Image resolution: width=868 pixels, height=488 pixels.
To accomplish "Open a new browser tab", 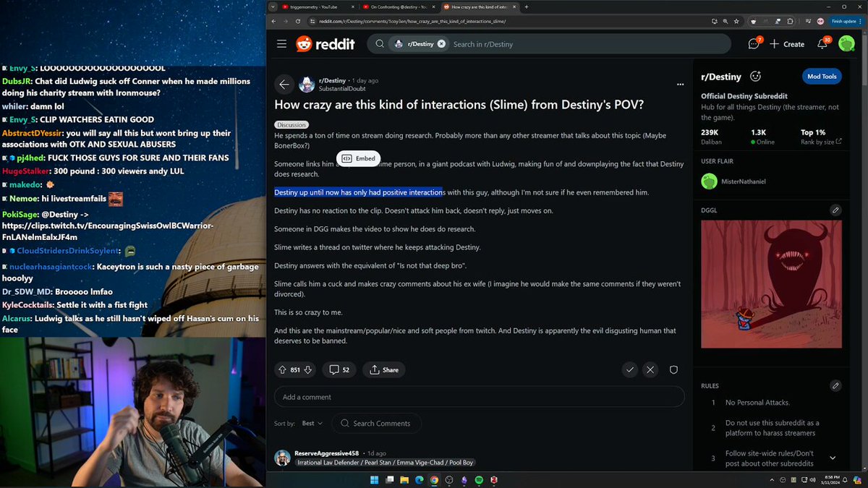I will pyautogui.click(x=527, y=7).
